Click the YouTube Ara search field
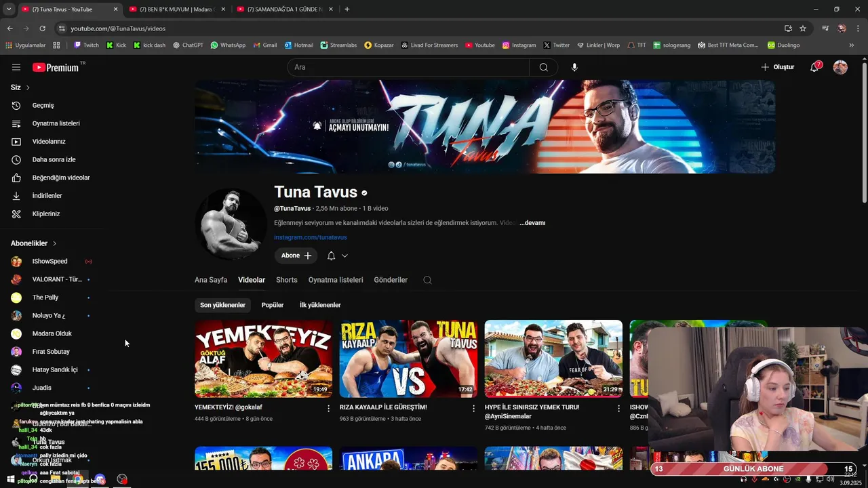 click(x=408, y=67)
